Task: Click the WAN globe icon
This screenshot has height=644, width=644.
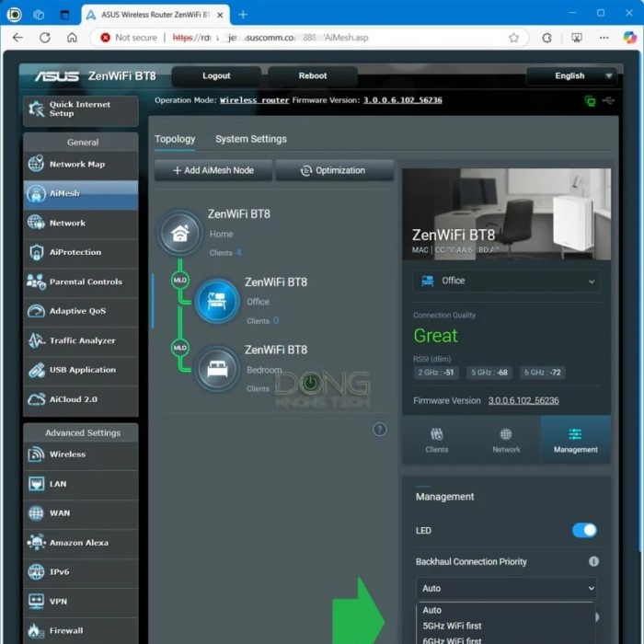Action: click(36, 513)
